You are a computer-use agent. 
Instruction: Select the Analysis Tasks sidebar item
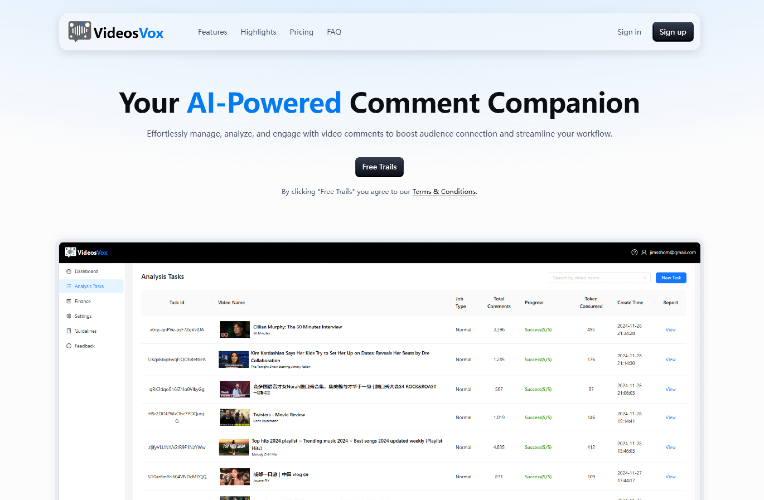click(91, 286)
